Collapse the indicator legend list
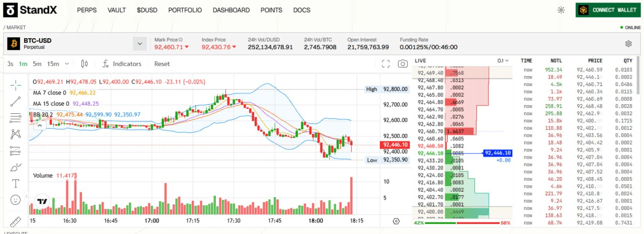 pyautogui.click(x=38, y=125)
